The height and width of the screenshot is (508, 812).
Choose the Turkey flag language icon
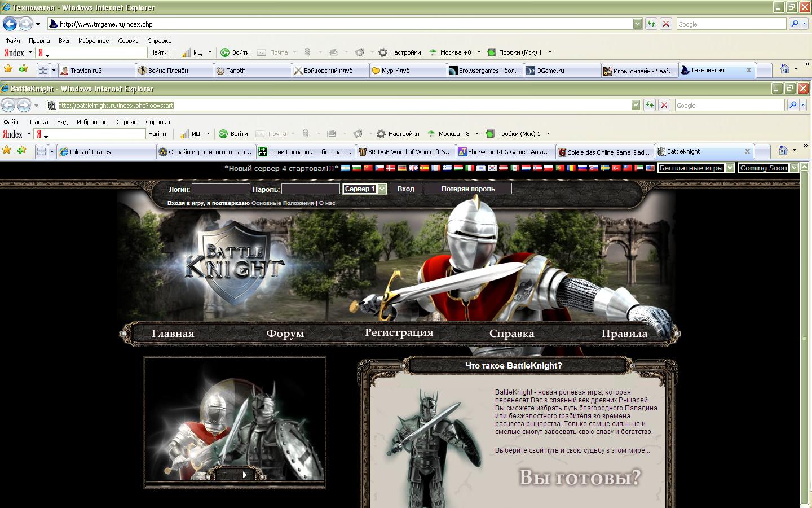616,168
